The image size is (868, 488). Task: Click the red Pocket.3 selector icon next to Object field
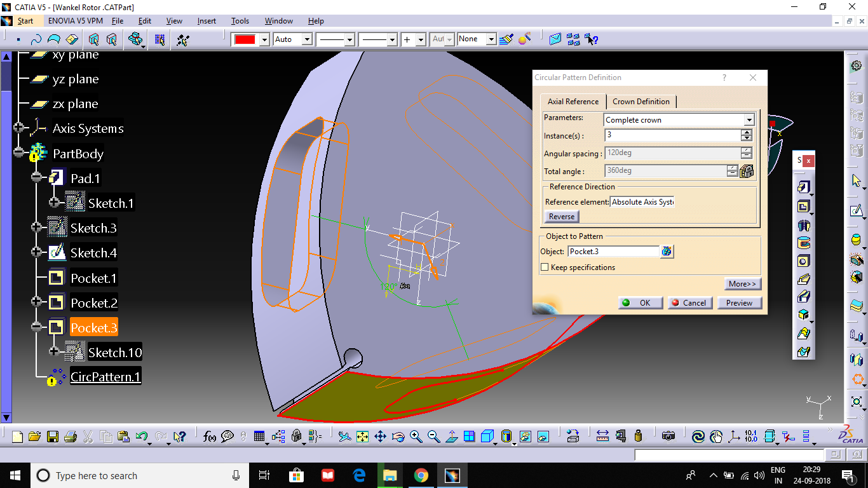click(x=667, y=252)
